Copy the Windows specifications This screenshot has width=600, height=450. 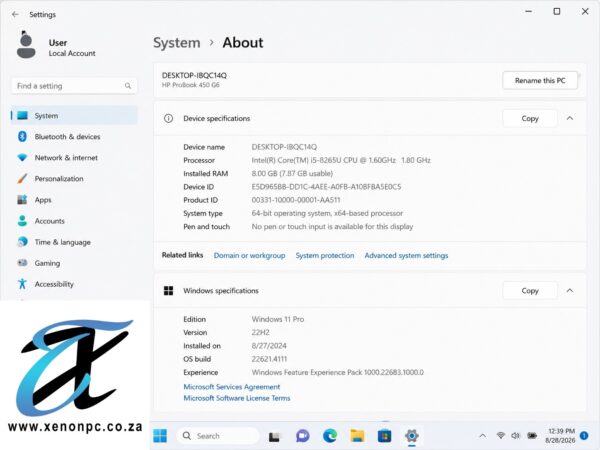pyautogui.click(x=530, y=290)
